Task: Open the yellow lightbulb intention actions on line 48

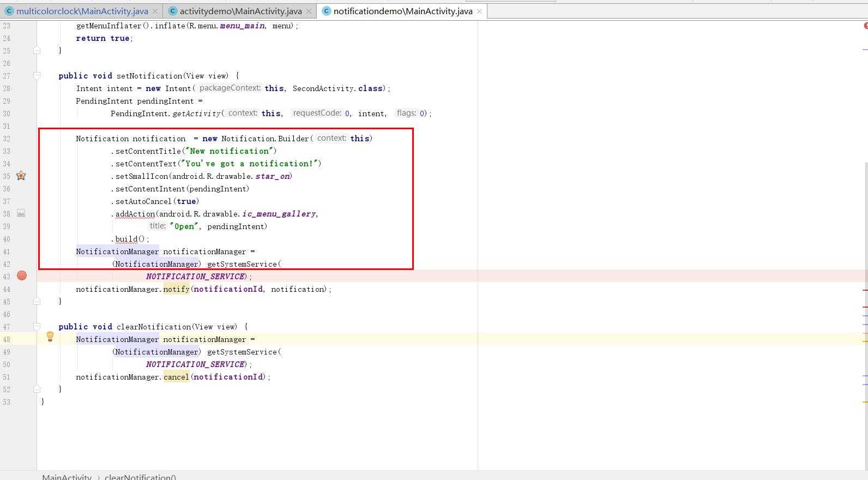Action: [50, 337]
